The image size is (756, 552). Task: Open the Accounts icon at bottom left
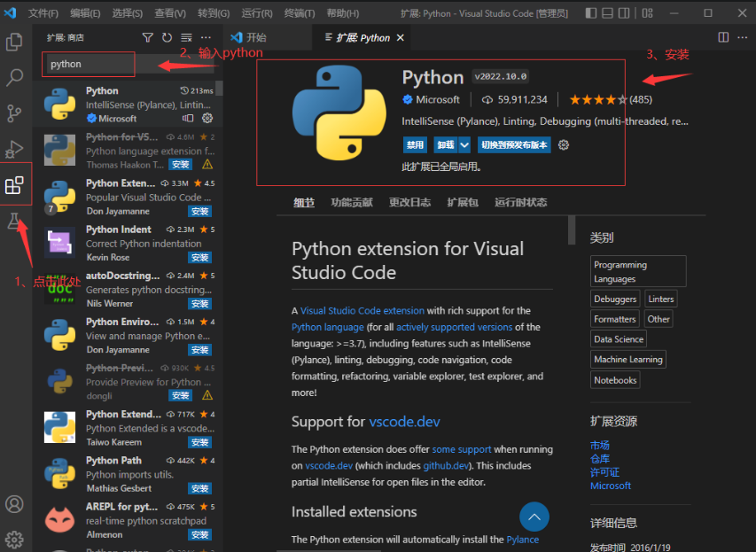(14, 503)
